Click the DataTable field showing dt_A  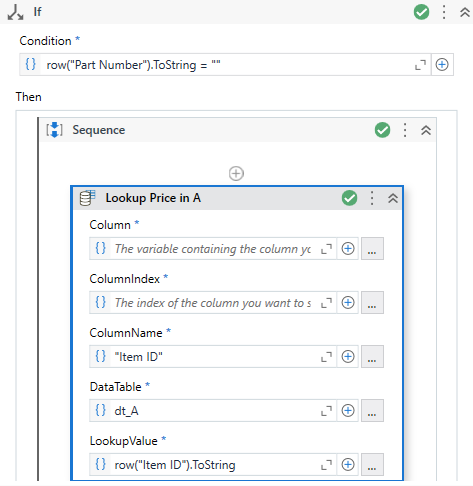coord(213,411)
